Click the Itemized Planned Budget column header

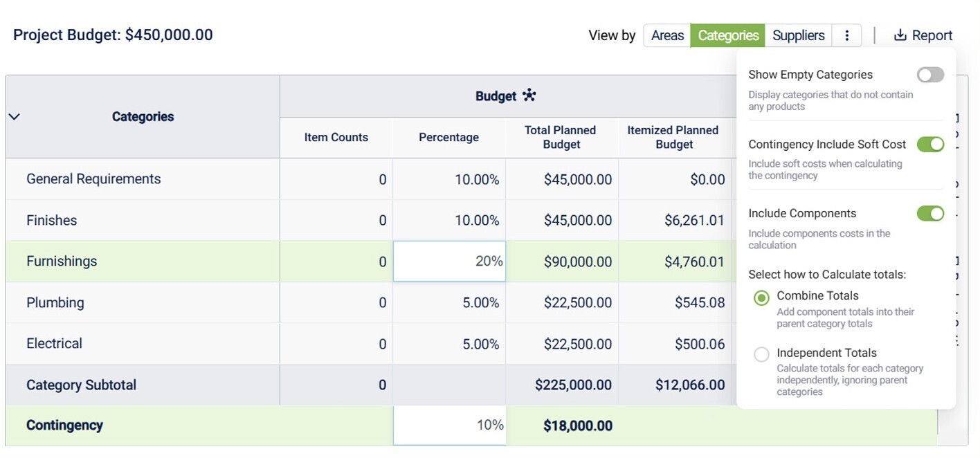[673, 137]
